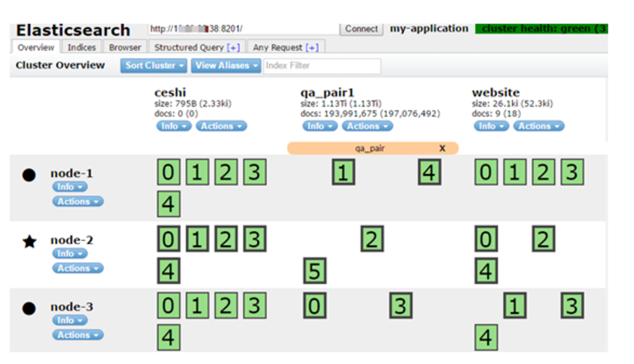
Task: Select website shard 2 on node-2
Action: tap(543, 239)
